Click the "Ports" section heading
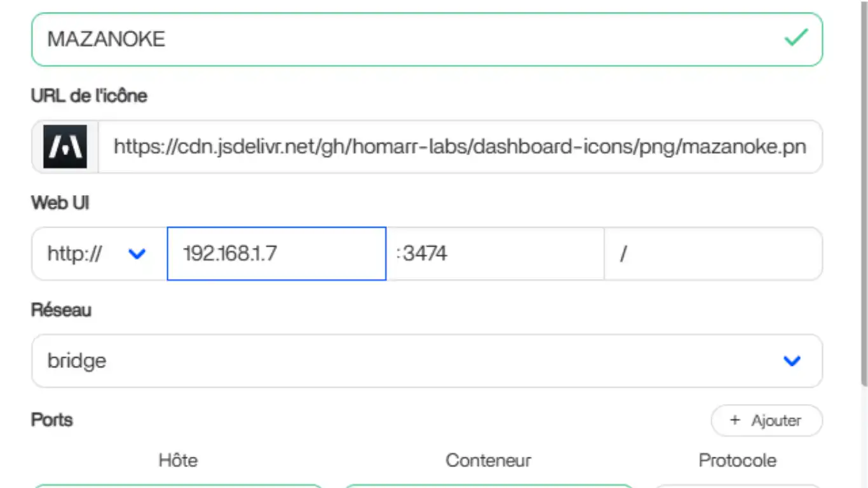The height and width of the screenshot is (488, 868). click(x=52, y=420)
